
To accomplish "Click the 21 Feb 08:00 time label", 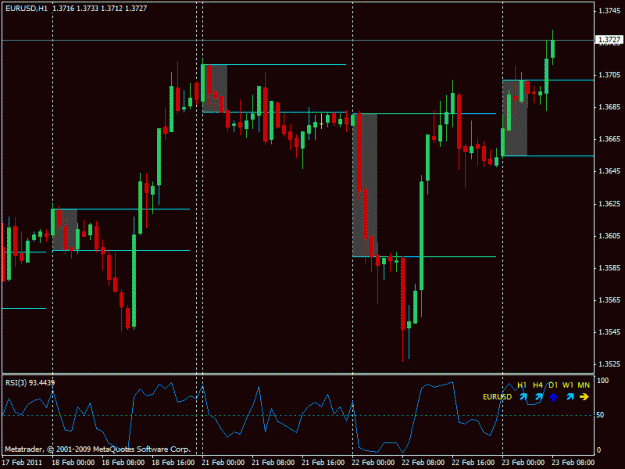I will 273,463.
